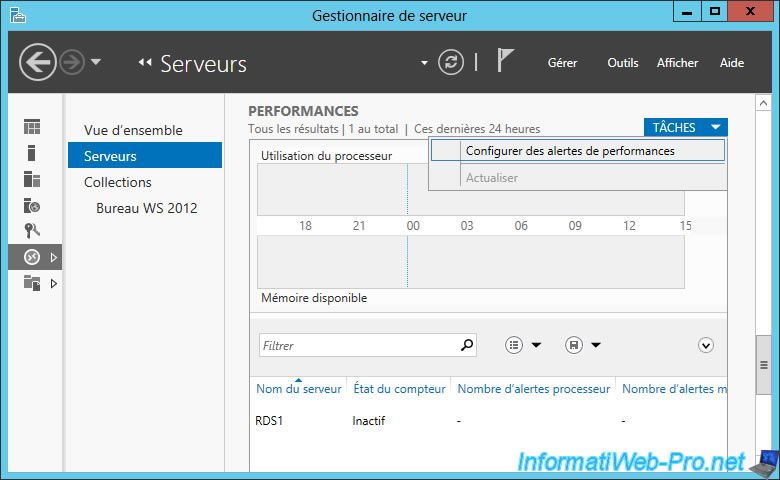Open the TÂCHES dropdown button
780x480 pixels.
coord(685,127)
